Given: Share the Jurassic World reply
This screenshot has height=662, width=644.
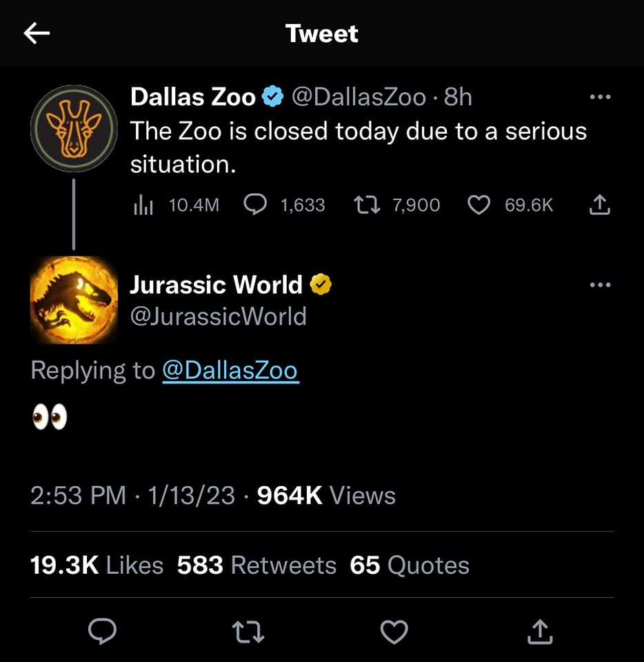Looking at the screenshot, I should pyautogui.click(x=541, y=630).
